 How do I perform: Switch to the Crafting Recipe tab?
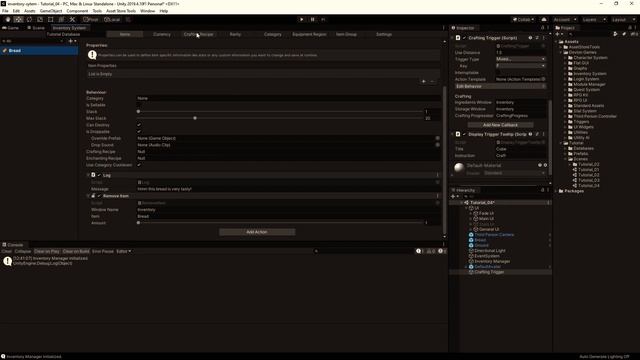click(198, 34)
